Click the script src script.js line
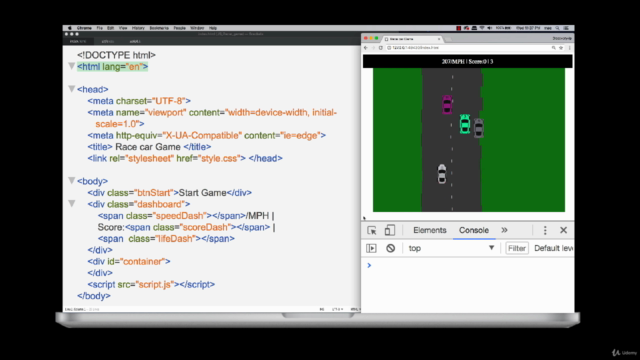The image size is (640, 360). point(151,284)
